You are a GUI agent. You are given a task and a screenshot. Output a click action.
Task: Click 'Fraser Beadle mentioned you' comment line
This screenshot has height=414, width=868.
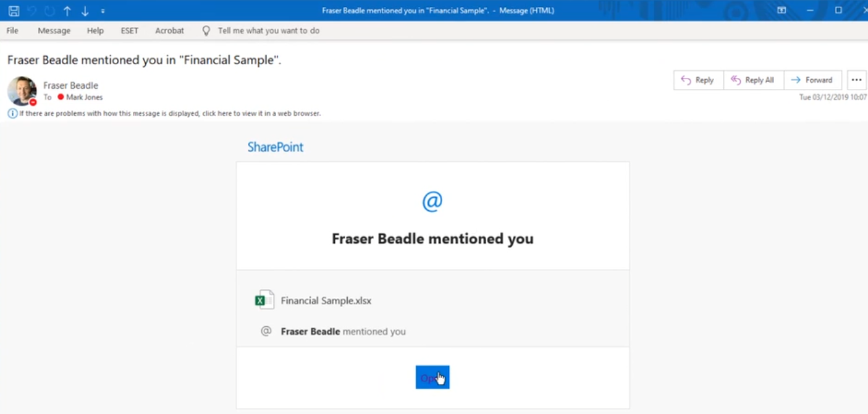[343, 332]
